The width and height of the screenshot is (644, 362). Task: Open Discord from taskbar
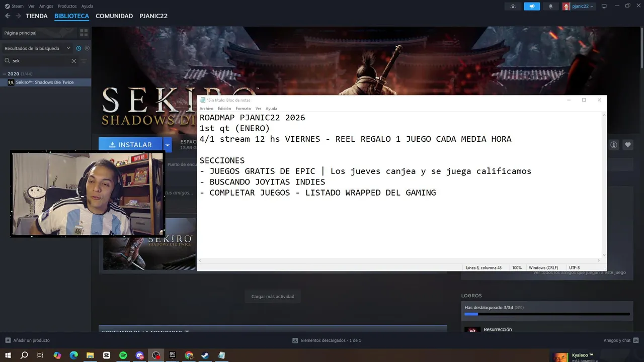(140, 355)
